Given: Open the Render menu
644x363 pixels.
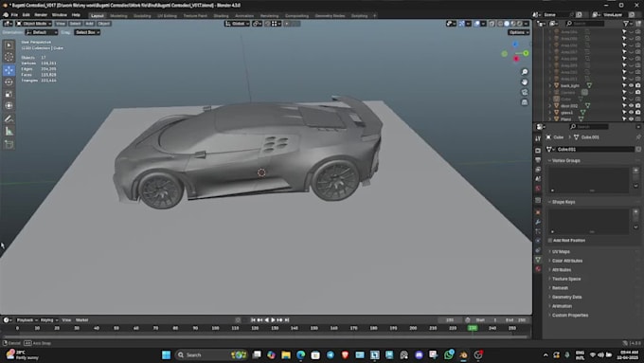Looking at the screenshot, I should 41,15.
